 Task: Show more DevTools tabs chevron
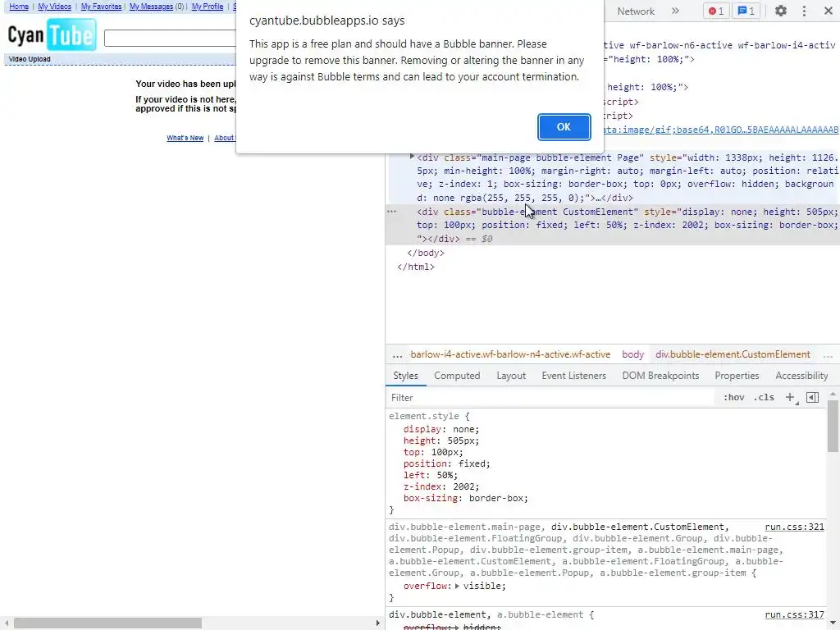pos(675,11)
